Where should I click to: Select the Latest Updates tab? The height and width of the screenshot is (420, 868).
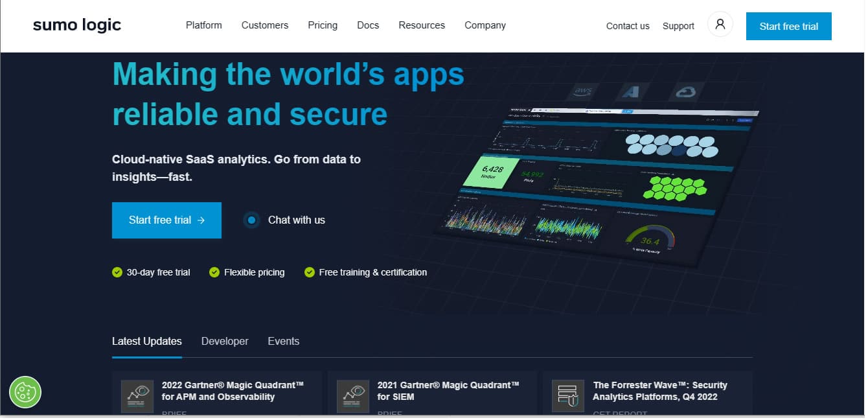pyautogui.click(x=147, y=342)
